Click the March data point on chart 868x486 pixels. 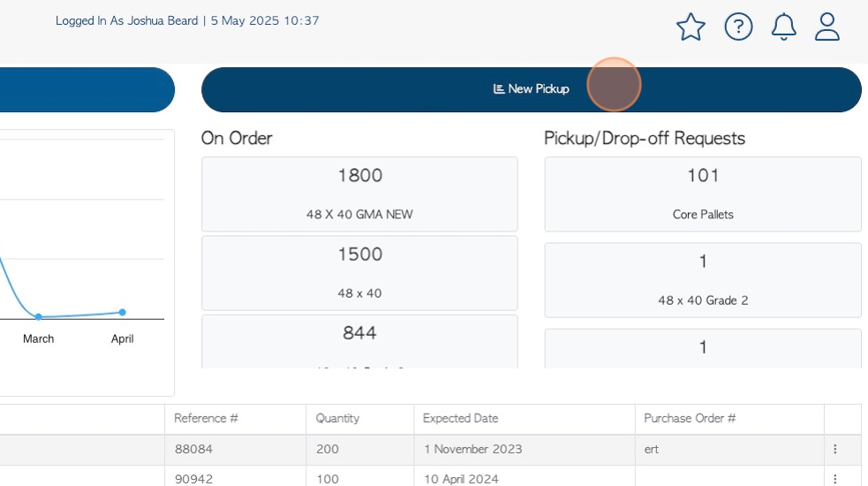tap(38, 317)
